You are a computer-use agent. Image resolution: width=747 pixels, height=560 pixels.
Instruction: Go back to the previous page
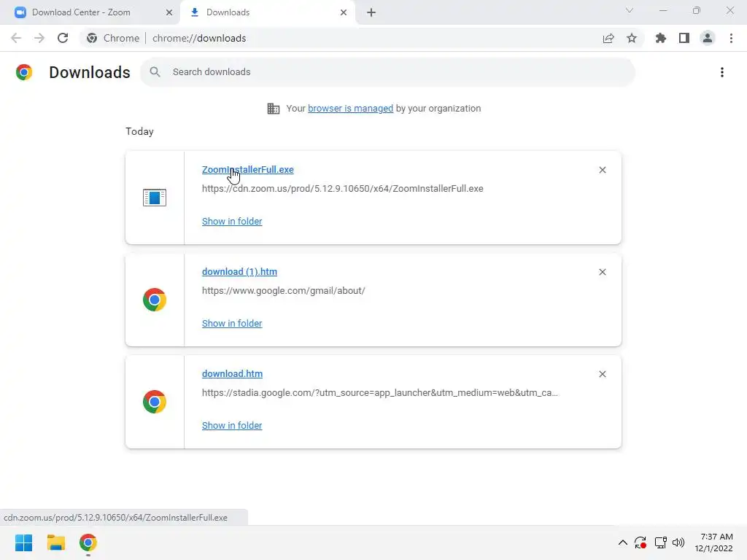pyautogui.click(x=16, y=38)
